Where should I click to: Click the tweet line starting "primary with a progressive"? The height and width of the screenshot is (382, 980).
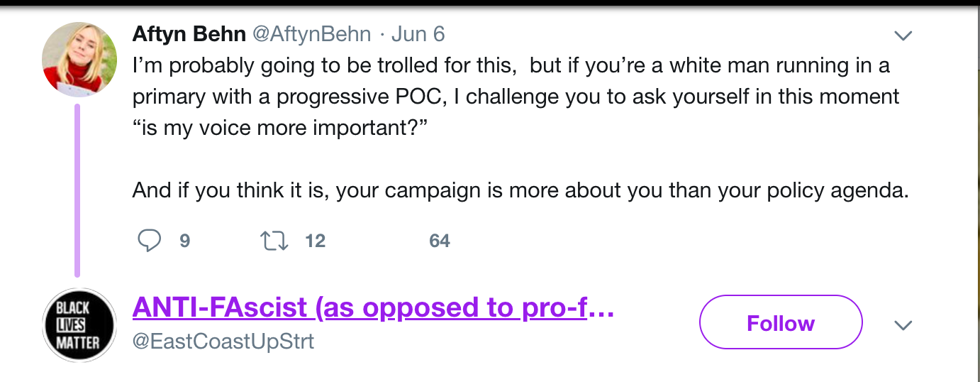[x=516, y=96]
